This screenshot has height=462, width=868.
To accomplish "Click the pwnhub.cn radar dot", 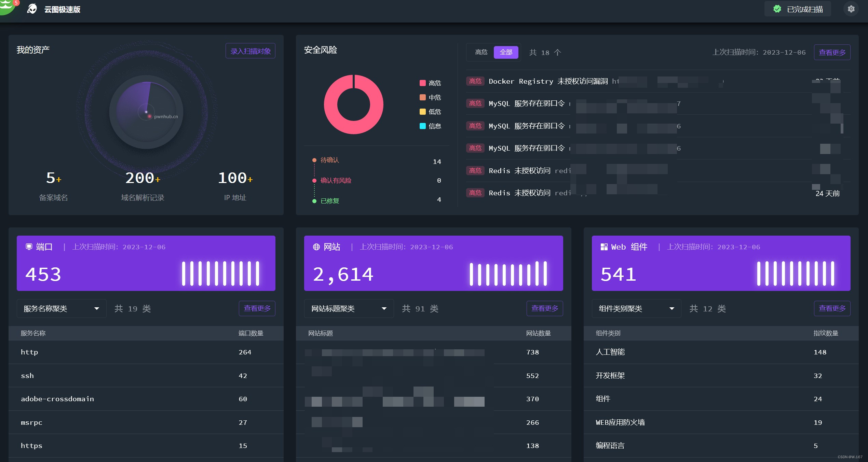I will (149, 116).
